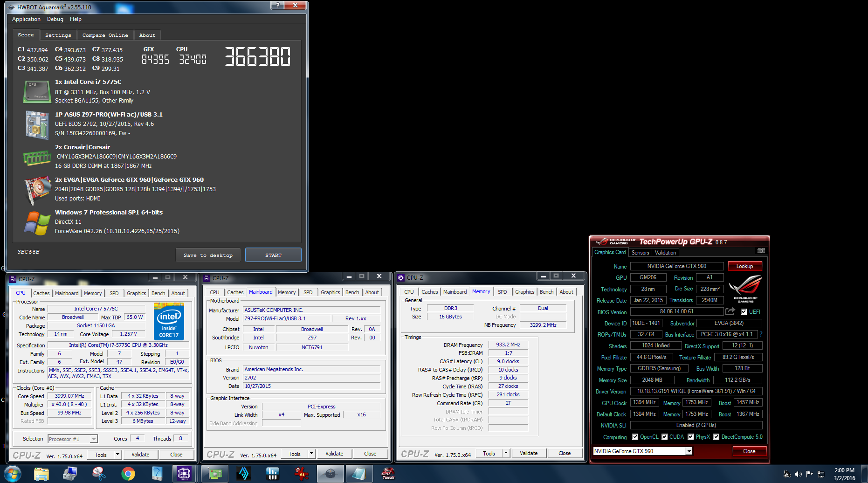This screenshot has width=868, height=483.
Task: Click the network tray icon
Action: (x=821, y=474)
